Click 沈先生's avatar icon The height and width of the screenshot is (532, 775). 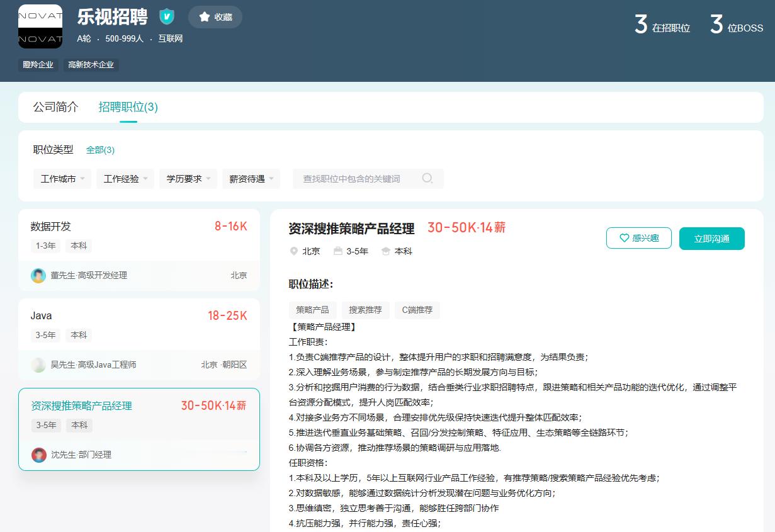pyautogui.click(x=39, y=455)
